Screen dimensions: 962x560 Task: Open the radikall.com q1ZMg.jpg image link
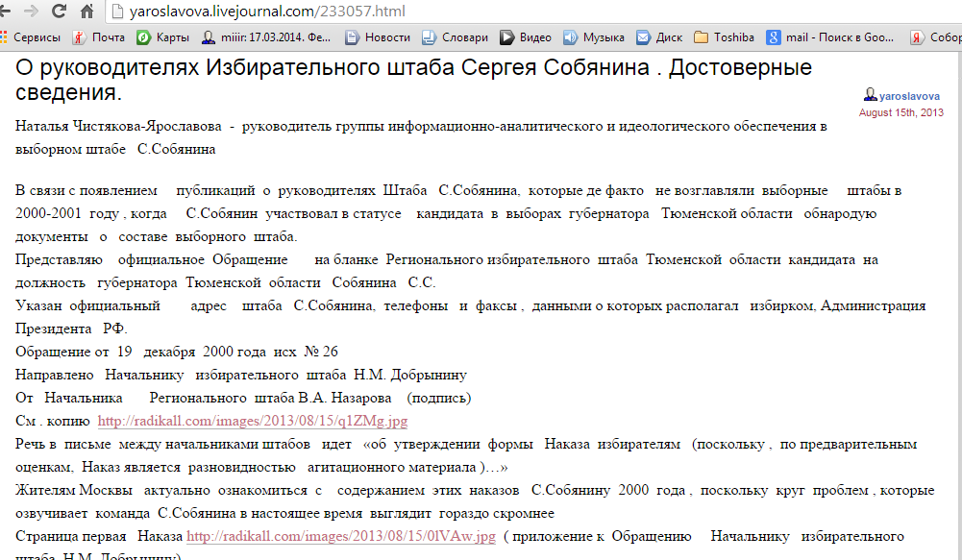pos(252,422)
